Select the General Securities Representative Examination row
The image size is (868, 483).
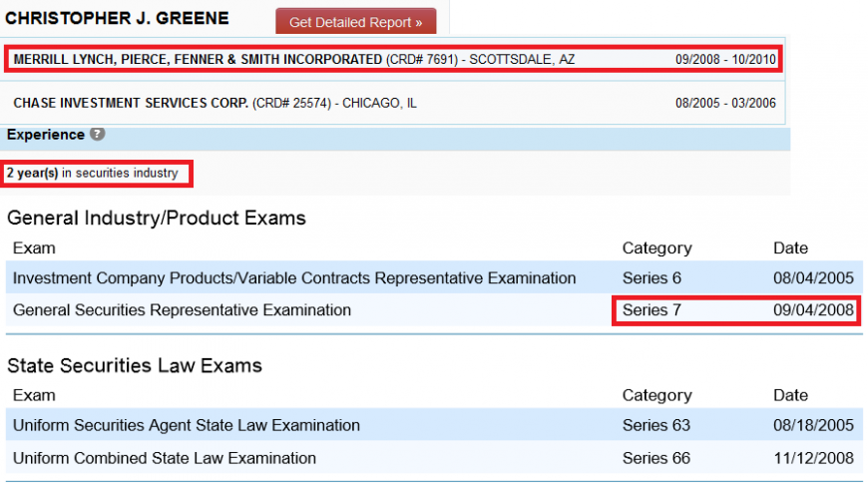pos(434,310)
